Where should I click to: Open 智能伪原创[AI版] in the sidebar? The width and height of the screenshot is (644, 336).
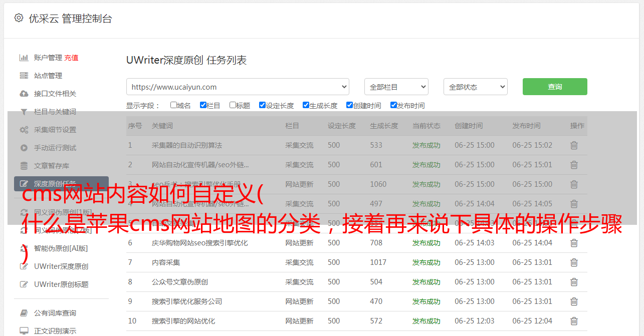point(61,248)
